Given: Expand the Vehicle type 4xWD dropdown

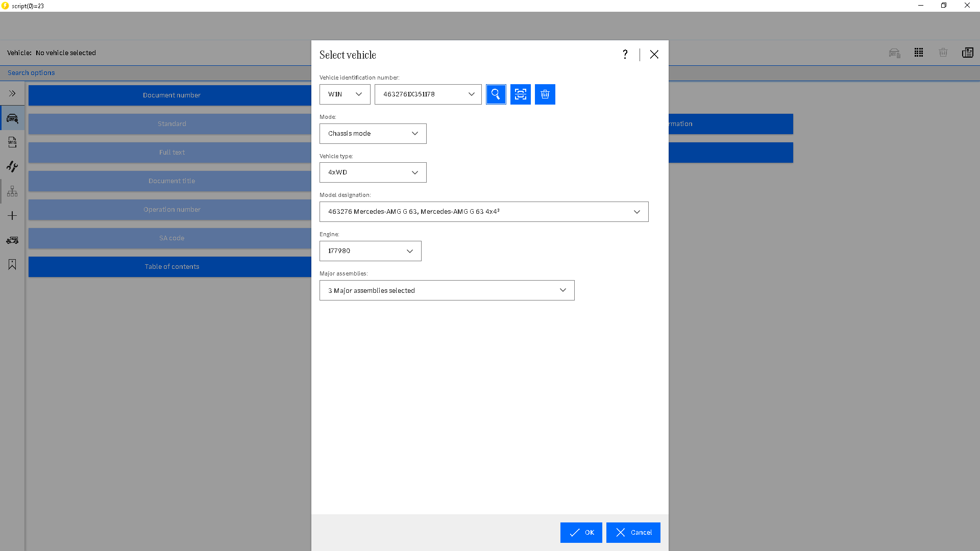Looking at the screenshot, I should click(x=373, y=172).
